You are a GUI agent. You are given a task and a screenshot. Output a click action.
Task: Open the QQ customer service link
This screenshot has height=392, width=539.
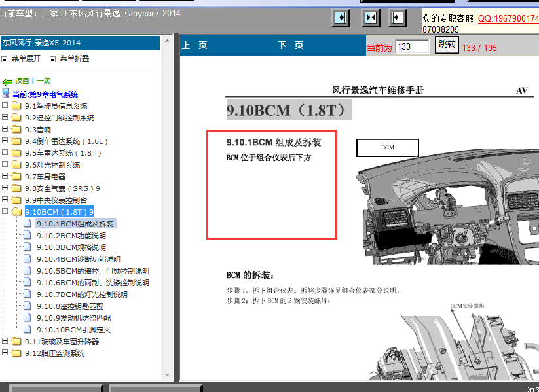tap(508, 18)
